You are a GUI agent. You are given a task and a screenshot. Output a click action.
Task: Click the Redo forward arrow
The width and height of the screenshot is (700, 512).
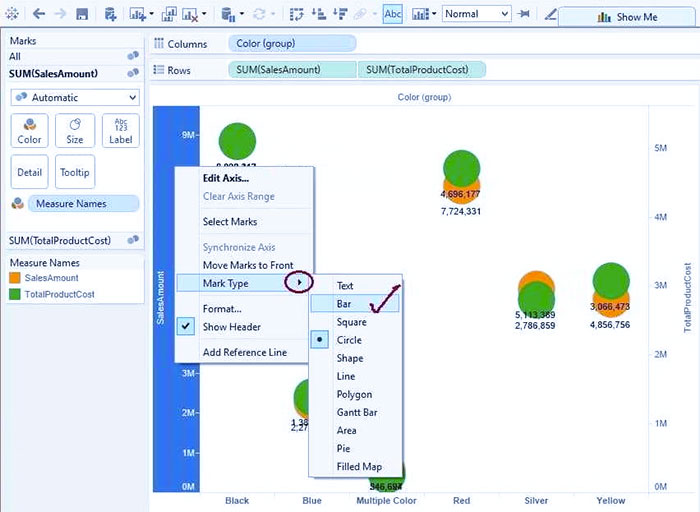[60, 14]
